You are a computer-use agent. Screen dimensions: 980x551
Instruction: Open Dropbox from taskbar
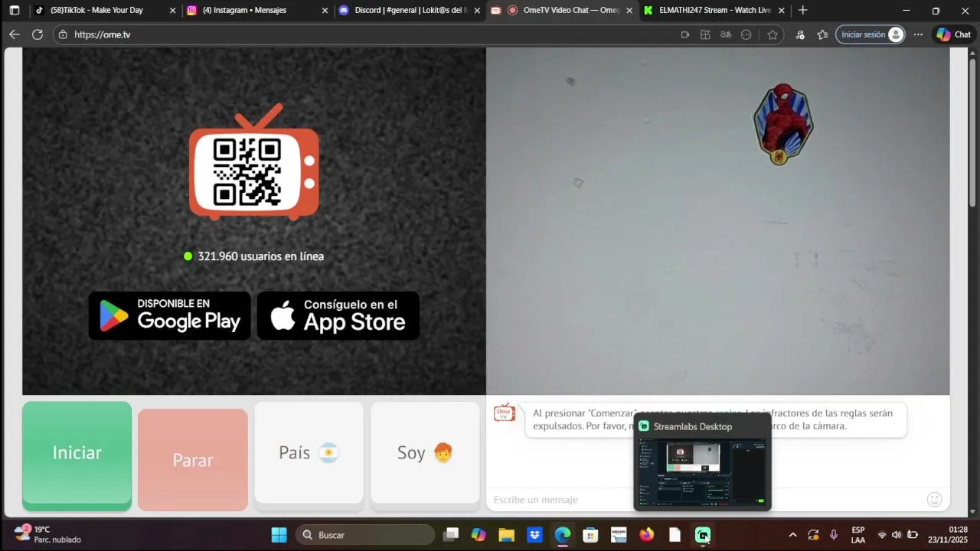tap(534, 535)
